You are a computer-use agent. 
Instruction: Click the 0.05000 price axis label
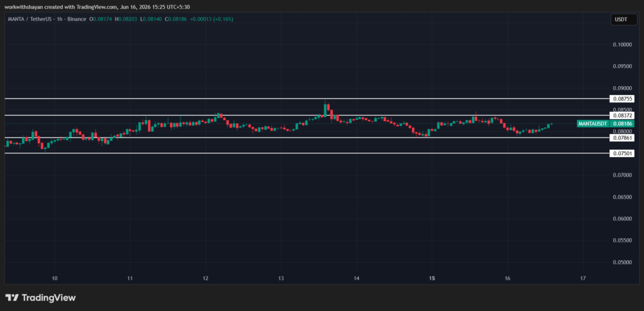click(622, 263)
